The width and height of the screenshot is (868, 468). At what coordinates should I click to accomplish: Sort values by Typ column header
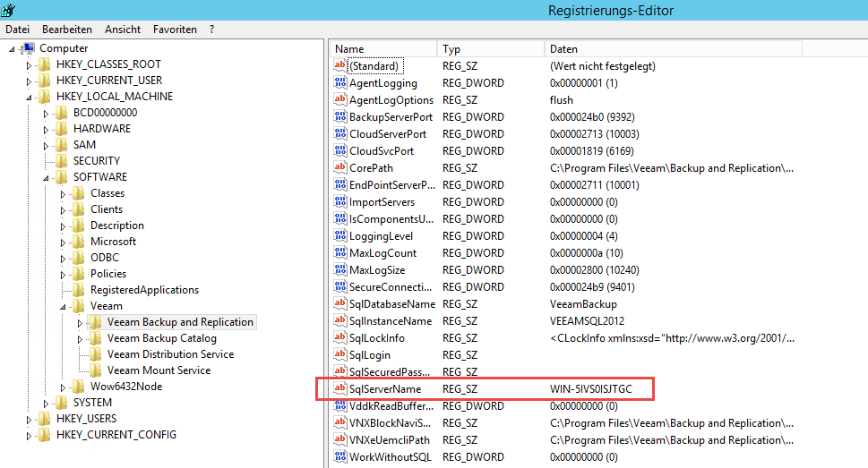click(491, 49)
